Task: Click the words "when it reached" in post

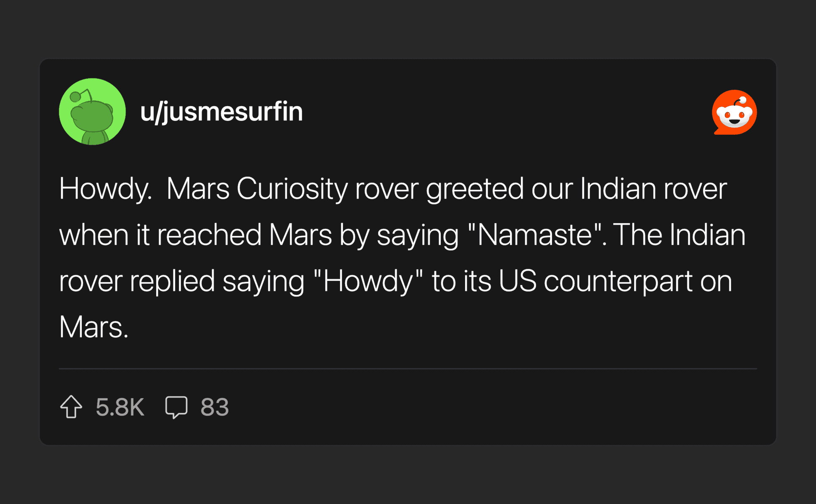Action: [x=160, y=235]
